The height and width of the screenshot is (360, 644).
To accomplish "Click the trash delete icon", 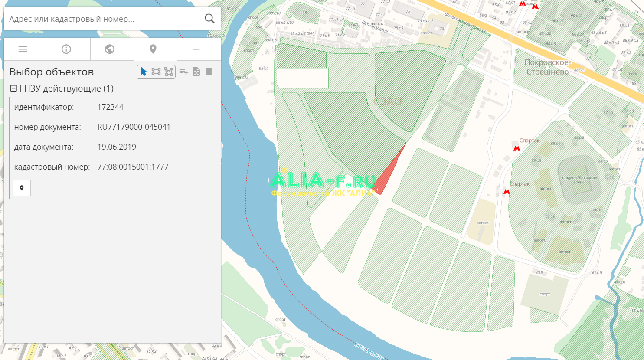I will (x=209, y=72).
